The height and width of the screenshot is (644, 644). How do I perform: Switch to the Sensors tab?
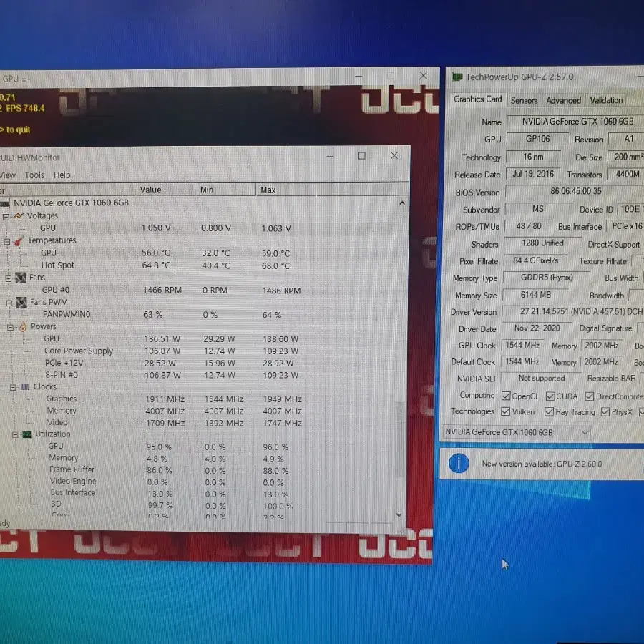(x=524, y=101)
